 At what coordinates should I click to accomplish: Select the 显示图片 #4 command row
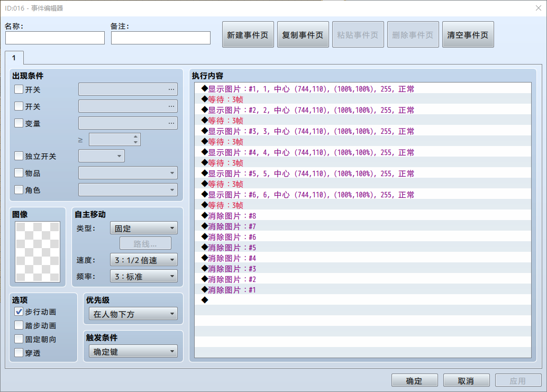(x=363, y=152)
